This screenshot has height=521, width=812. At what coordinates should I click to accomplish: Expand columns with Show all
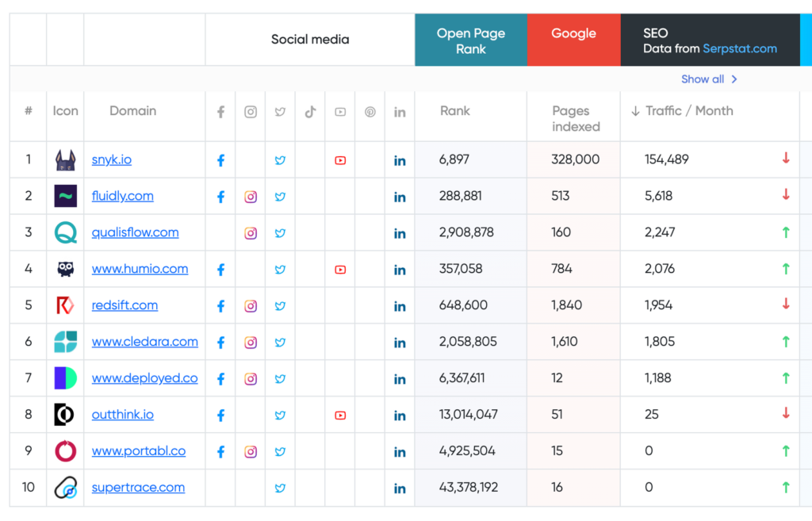pos(709,79)
